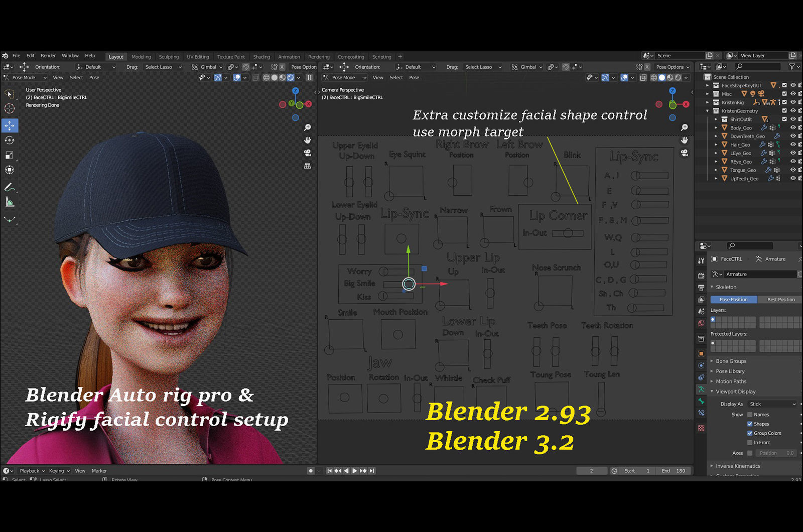Open left viewport Pose Options popover
The width and height of the screenshot is (803, 532).
[x=304, y=67]
